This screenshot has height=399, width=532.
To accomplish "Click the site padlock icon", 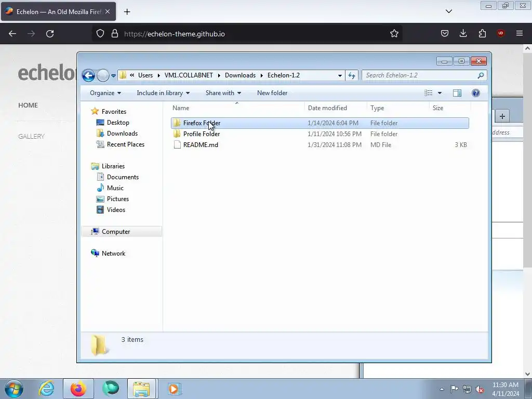I will point(115,34).
